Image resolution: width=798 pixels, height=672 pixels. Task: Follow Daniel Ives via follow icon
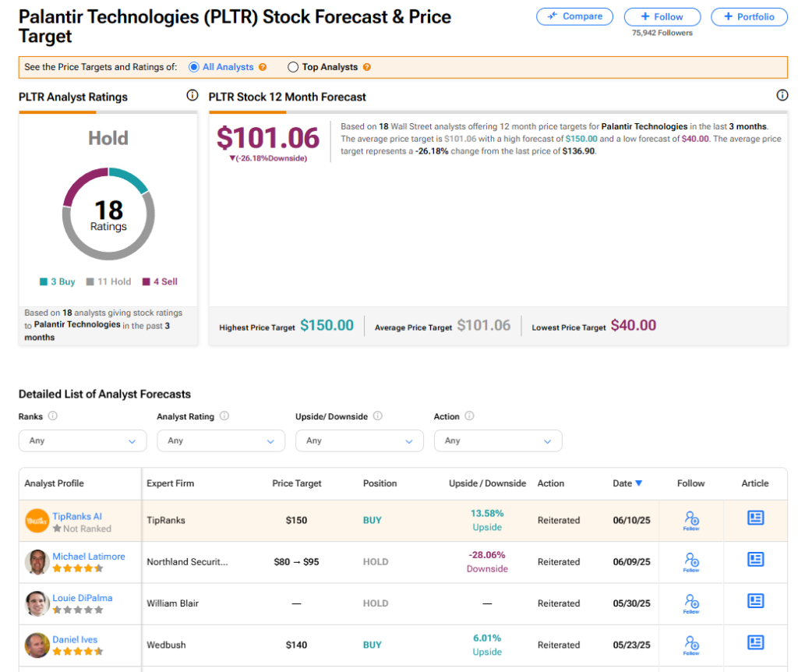691,645
